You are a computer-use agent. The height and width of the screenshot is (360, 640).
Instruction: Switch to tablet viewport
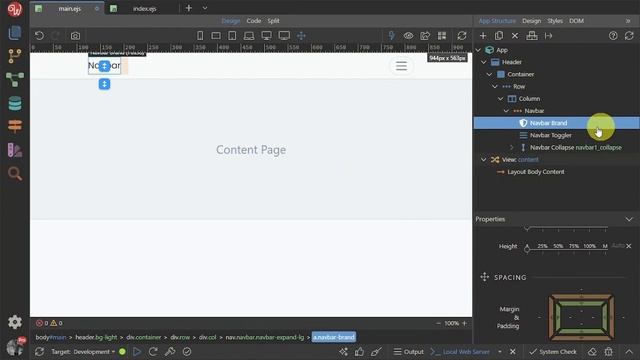(x=232, y=36)
